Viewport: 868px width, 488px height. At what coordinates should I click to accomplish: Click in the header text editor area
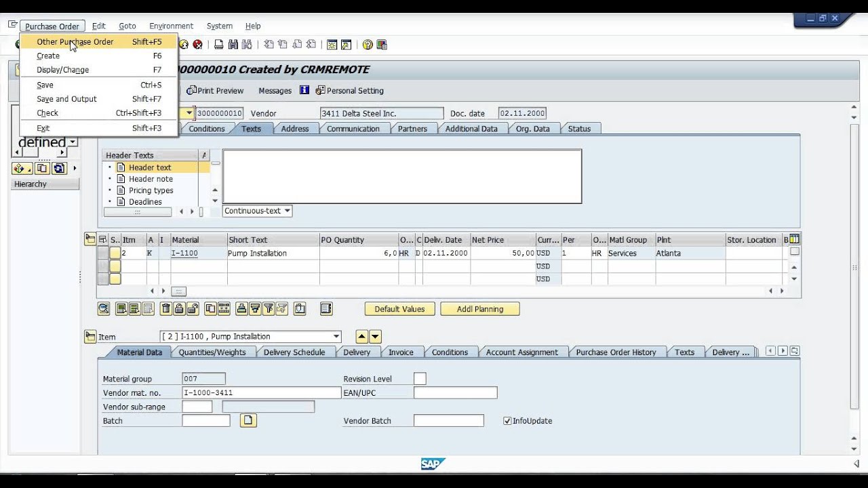pyautogui.click(x=402, y=176)
